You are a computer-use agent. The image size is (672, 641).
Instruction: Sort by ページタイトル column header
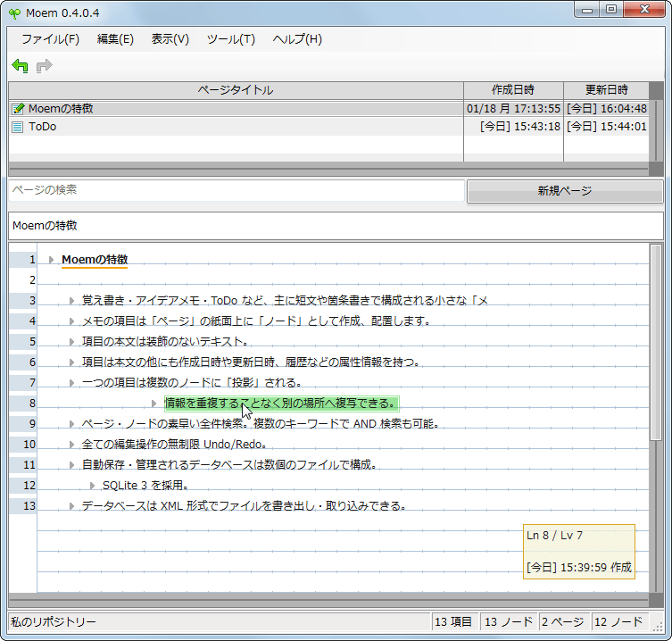click(236, 90)
